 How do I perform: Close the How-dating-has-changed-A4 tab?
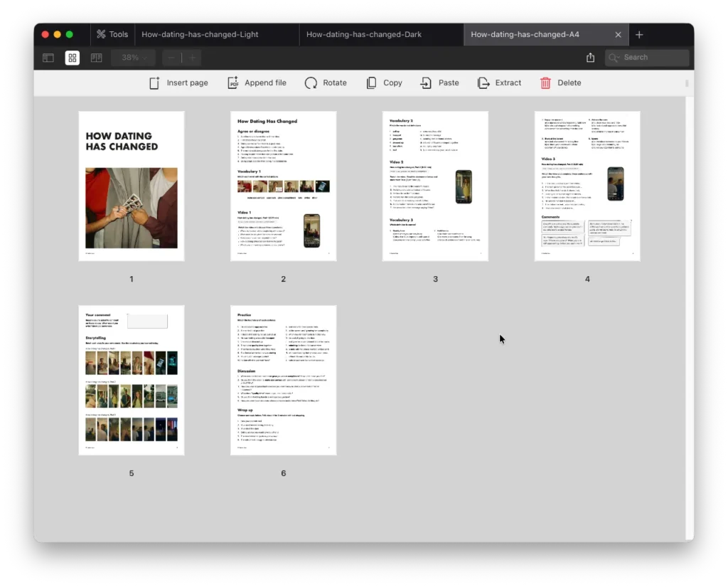pos(618,34)
